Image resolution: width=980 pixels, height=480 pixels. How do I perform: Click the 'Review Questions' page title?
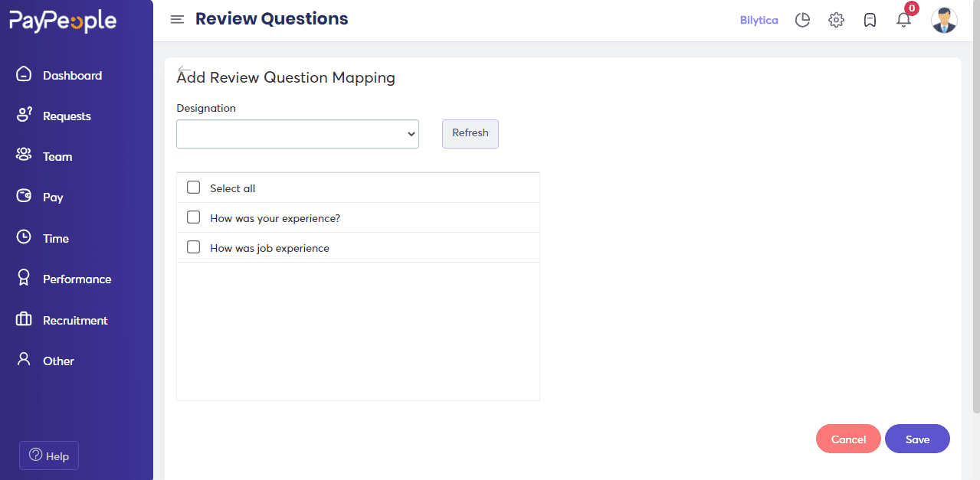(272, 19)
